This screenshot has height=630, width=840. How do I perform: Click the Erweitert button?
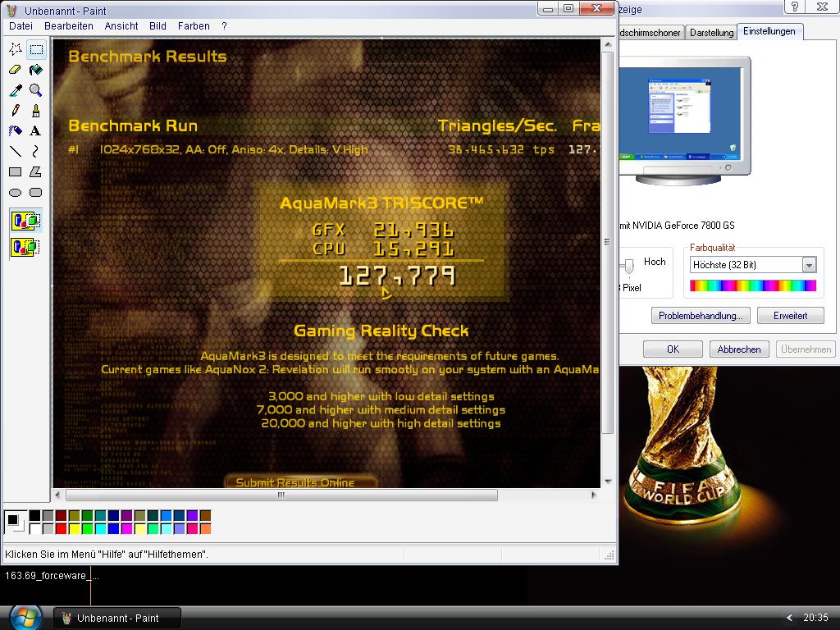click(790, 316)
